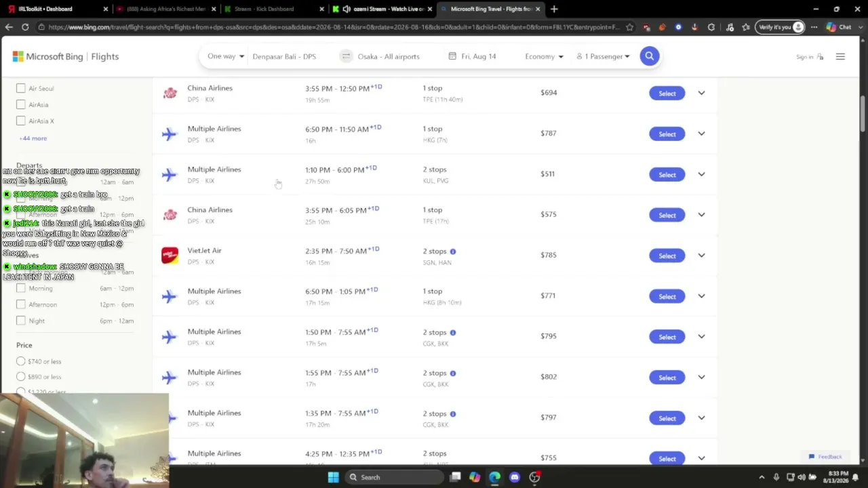This screenshot has height=488, width=868.
Task: Show hidden system tray icons
Action: pyautogui.click(x=762, y=477)
